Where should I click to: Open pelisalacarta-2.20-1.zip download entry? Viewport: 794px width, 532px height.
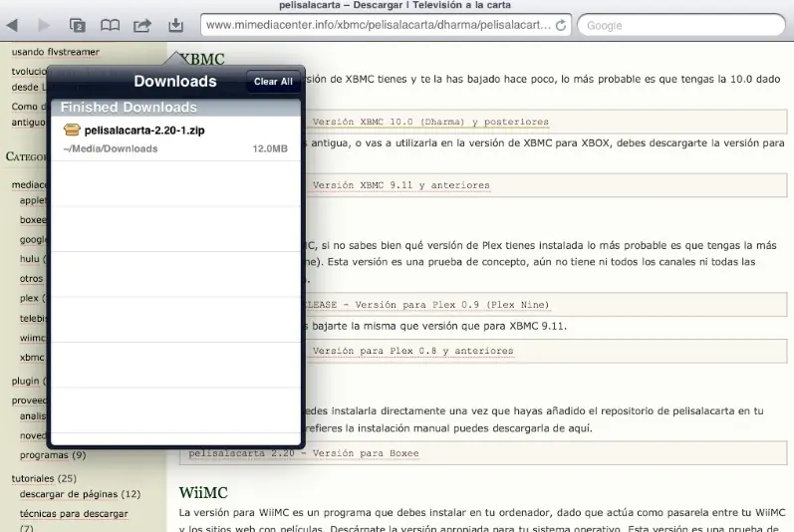pyautogui.click(x=175, y=138)
